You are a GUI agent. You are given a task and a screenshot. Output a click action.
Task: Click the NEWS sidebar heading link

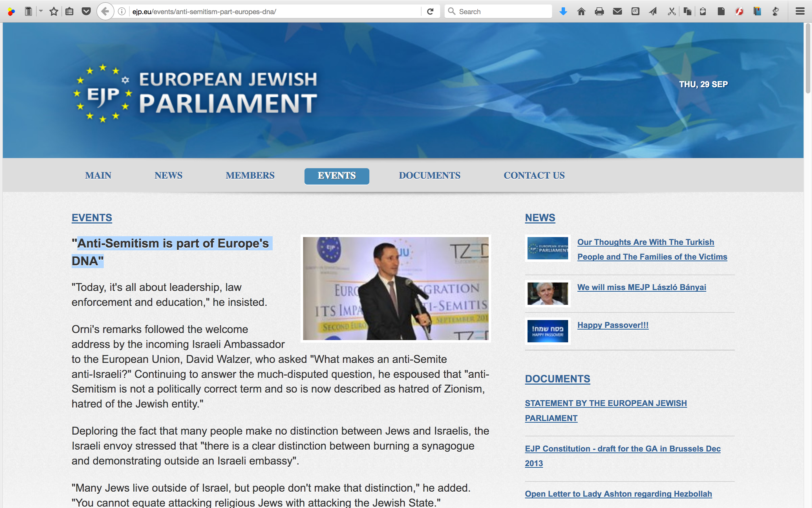(x=540, y=218)
